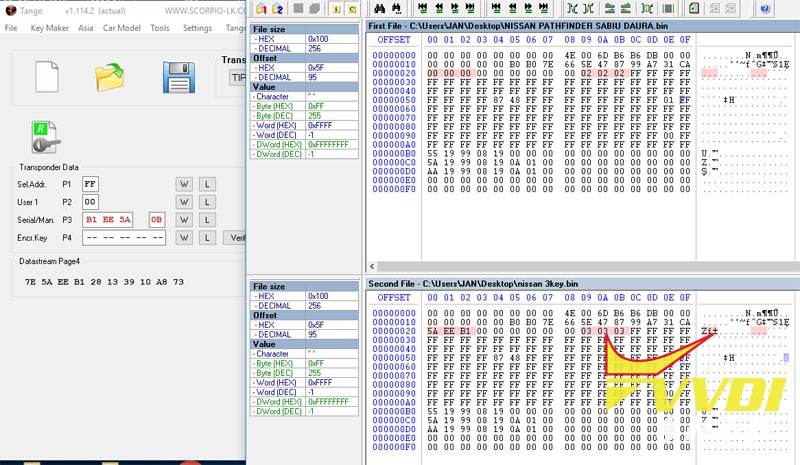Click the P4 Encr.Key field with dashes
This screenshot has width=800, height=465.
pyautogui.click(x=124, y=238)
